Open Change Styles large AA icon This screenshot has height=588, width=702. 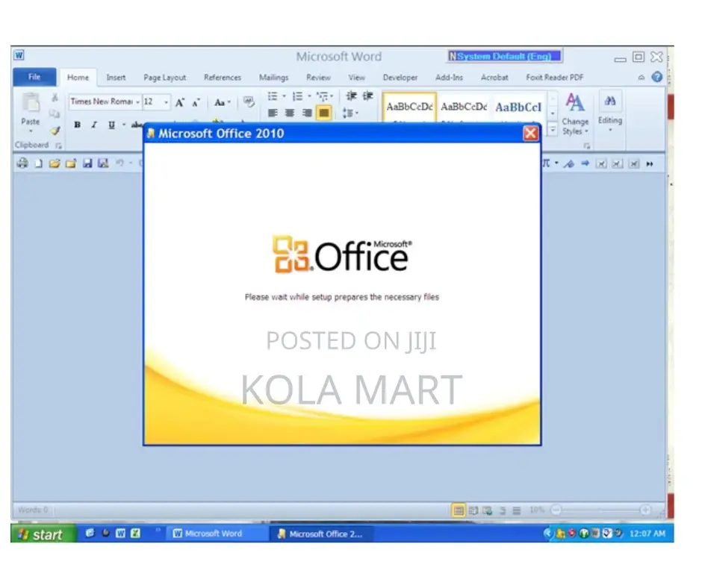point(575,102)
